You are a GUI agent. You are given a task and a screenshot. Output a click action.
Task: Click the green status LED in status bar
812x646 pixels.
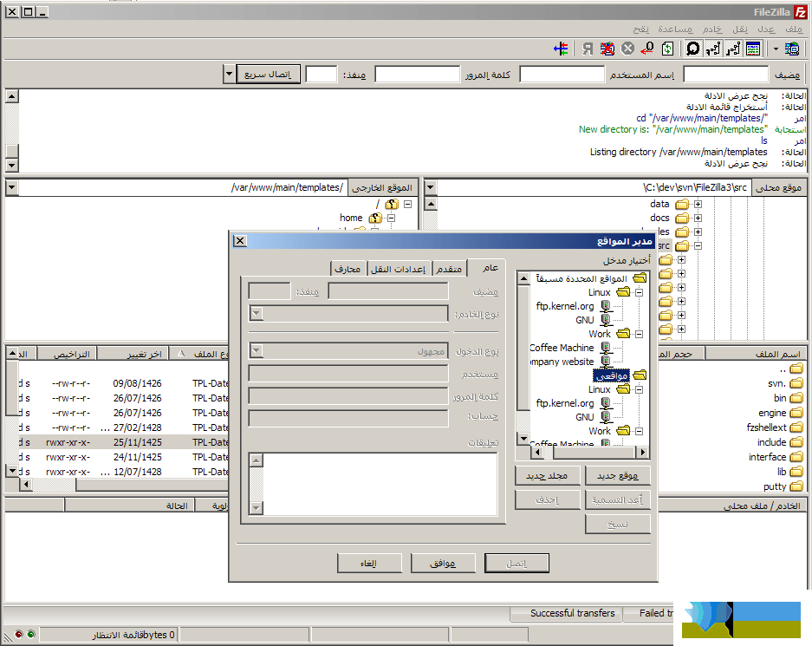pyautogui.click(x=31, y=634)
